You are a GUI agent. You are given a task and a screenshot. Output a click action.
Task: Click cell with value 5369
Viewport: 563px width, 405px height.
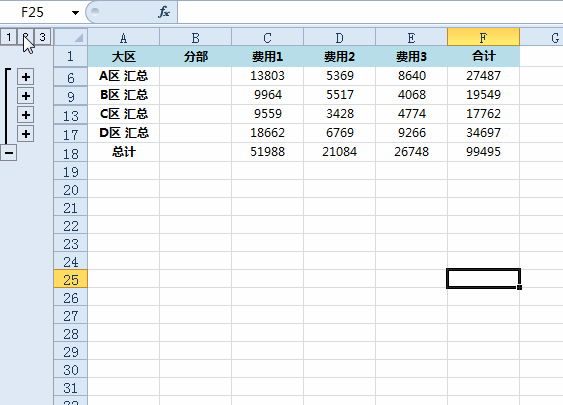tap(340, 76)
